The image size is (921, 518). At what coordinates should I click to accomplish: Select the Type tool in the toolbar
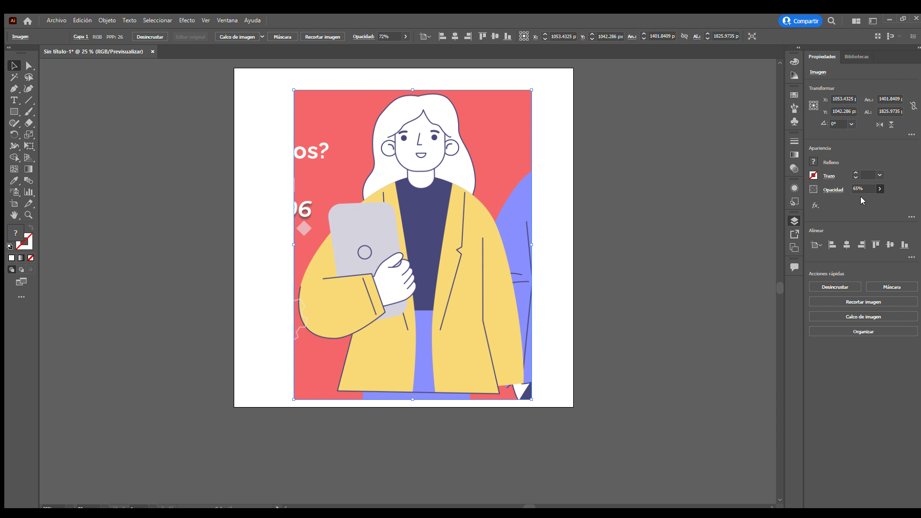[14, 100]
